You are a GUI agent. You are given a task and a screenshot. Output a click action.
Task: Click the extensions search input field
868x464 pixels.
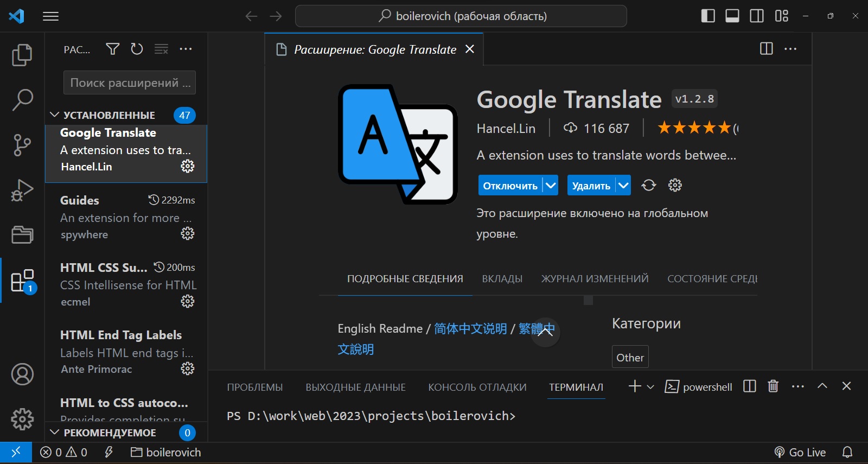pos(130,82)
